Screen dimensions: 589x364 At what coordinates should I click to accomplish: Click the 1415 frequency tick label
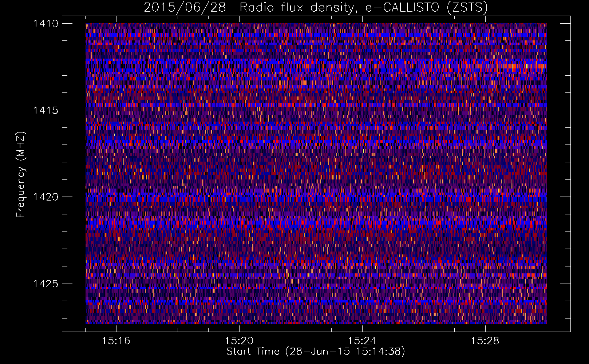[x=46, y=110]
